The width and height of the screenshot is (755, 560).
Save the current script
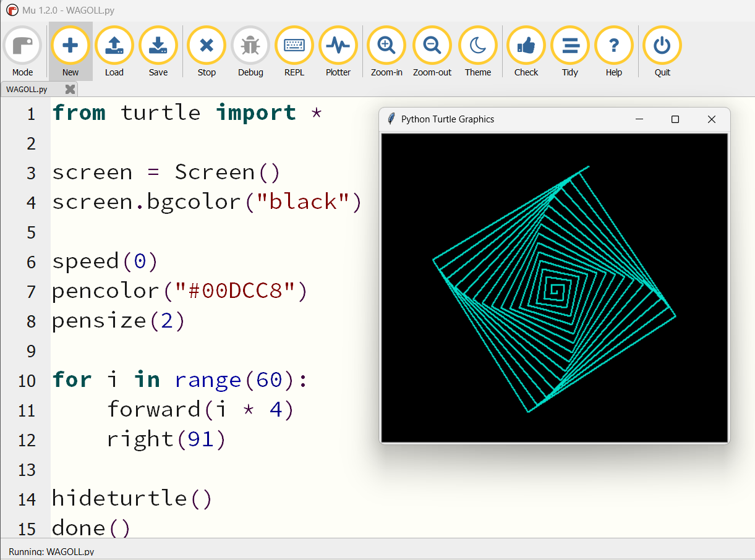[x=158, y=52]
